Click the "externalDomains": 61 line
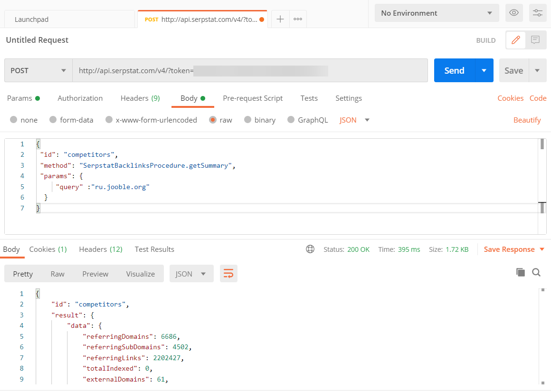Image resolution: width=551 pixels, height=392 pixels. point(125,379)
